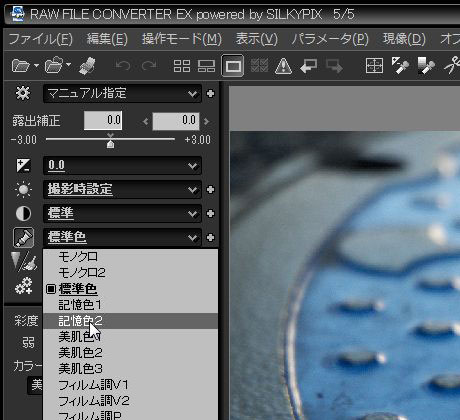The image size is (460, 420).
Task: Increase exposure with right stepper arrow
Action: (207, 121)
